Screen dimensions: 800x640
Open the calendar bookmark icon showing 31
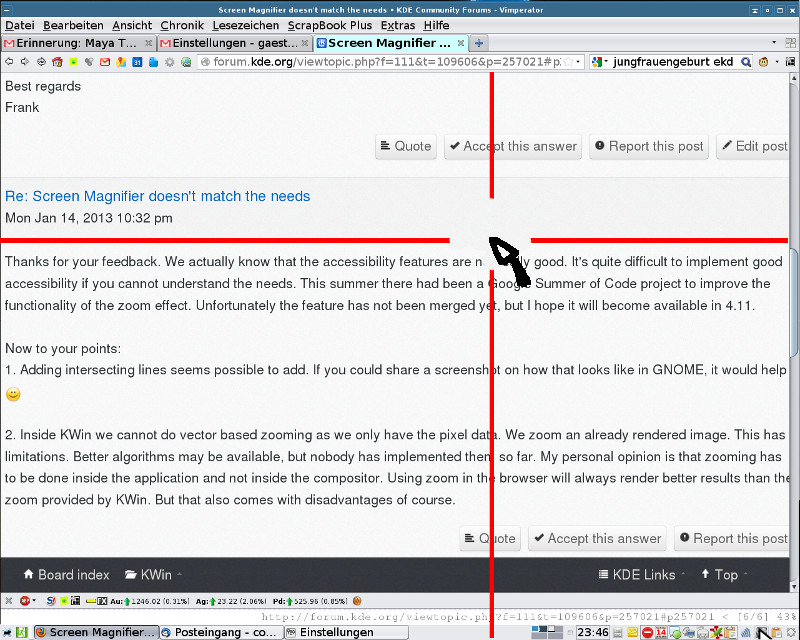coord(137,62)
